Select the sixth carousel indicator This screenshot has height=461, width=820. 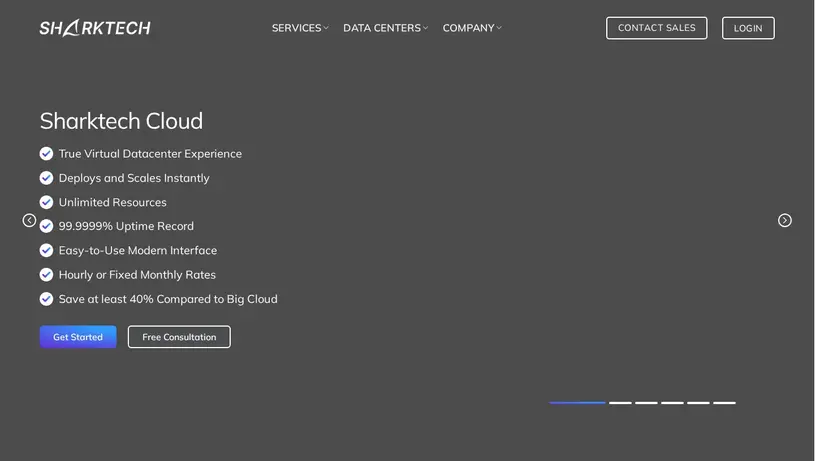[x=724, y=402]
